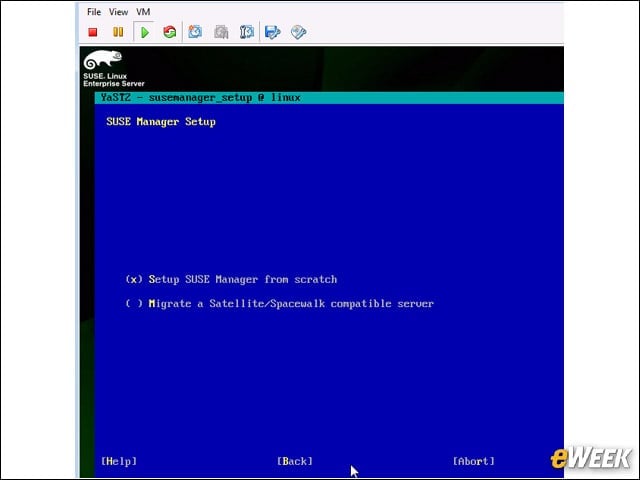Viewport: 640px width, 480px height.
Task: Click the Reset VM icon
Action: 169,32
